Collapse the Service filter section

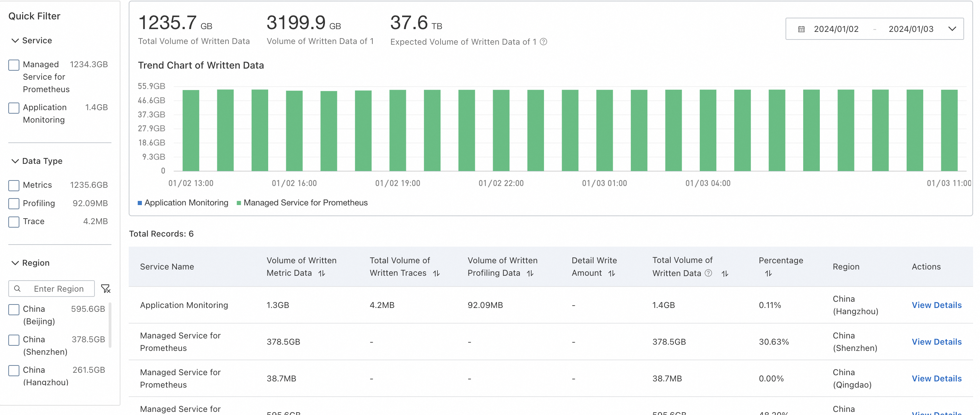pos(15,41)
